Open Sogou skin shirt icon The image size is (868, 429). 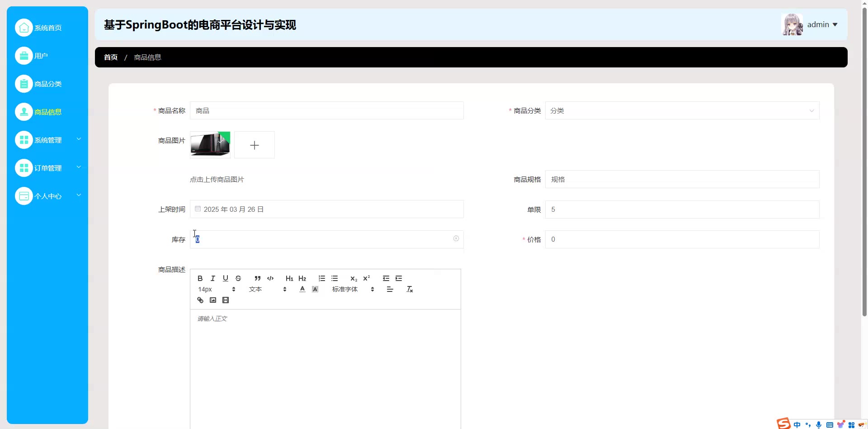840,425
